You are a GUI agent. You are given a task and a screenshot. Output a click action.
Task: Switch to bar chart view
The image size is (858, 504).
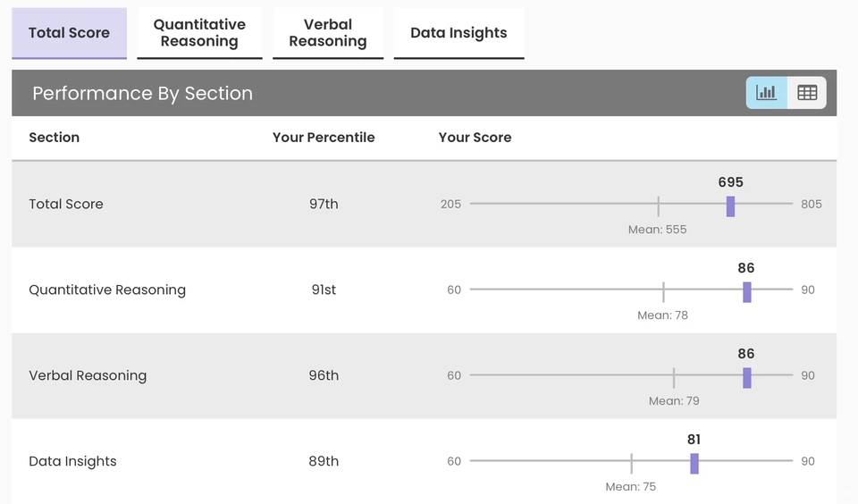pyautogui.click(x=767, y=93)
